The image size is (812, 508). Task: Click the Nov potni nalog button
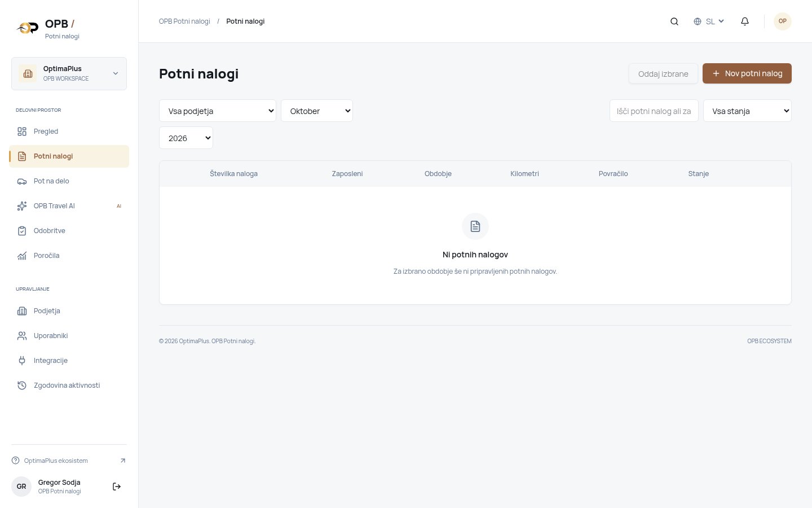pyautogui.click(x=747, y=73)
